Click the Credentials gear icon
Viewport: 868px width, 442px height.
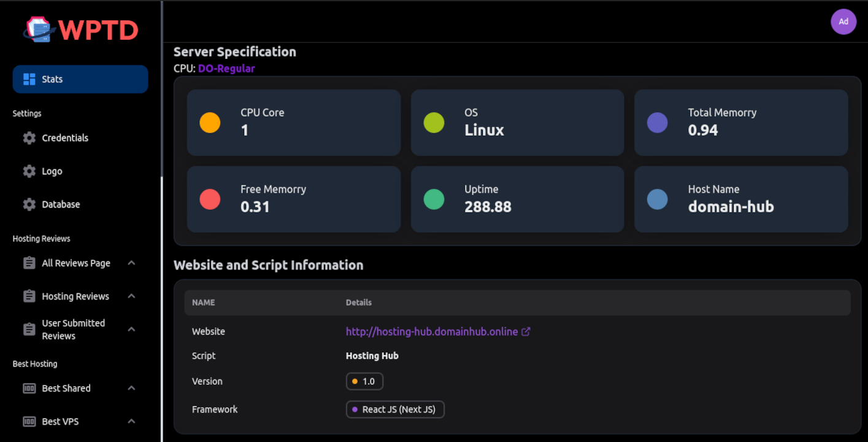point(29,138)
